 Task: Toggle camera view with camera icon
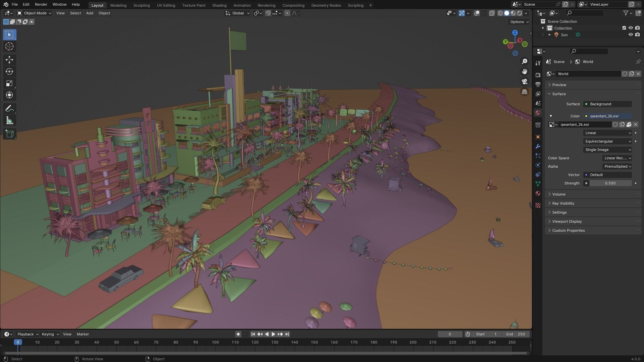(524, 82)
